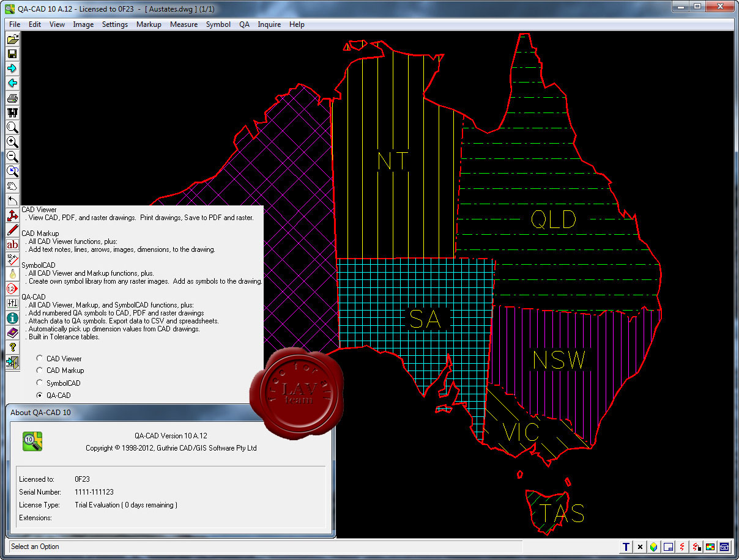This screenshot has width=739, height=560.
Task: Click the green info 'i' icon
Action: [12, 318]
